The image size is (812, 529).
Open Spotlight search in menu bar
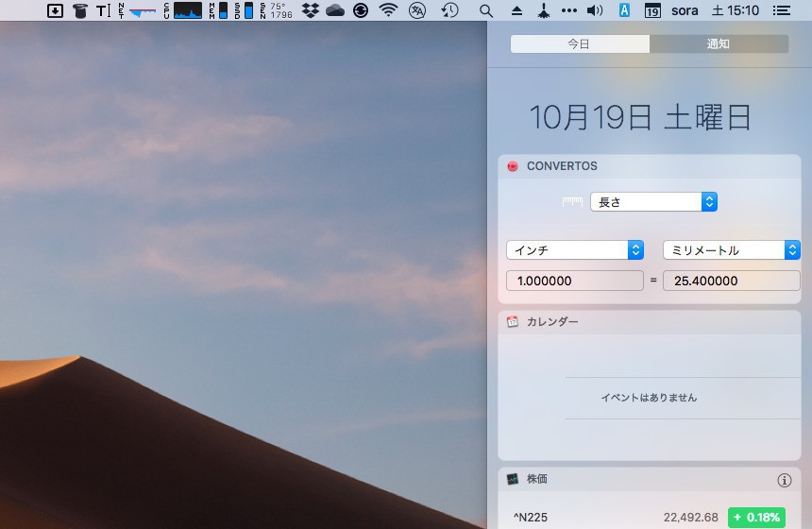[x=486, y=10]
